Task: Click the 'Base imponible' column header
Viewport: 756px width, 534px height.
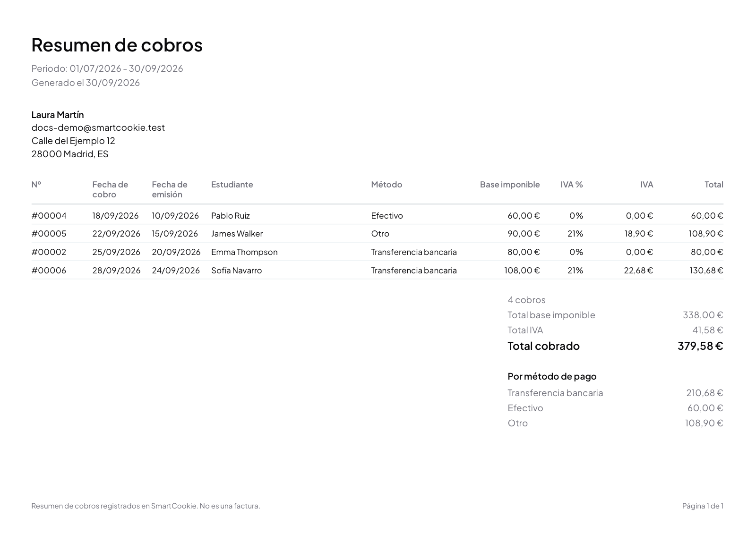Action: (510, 185)
